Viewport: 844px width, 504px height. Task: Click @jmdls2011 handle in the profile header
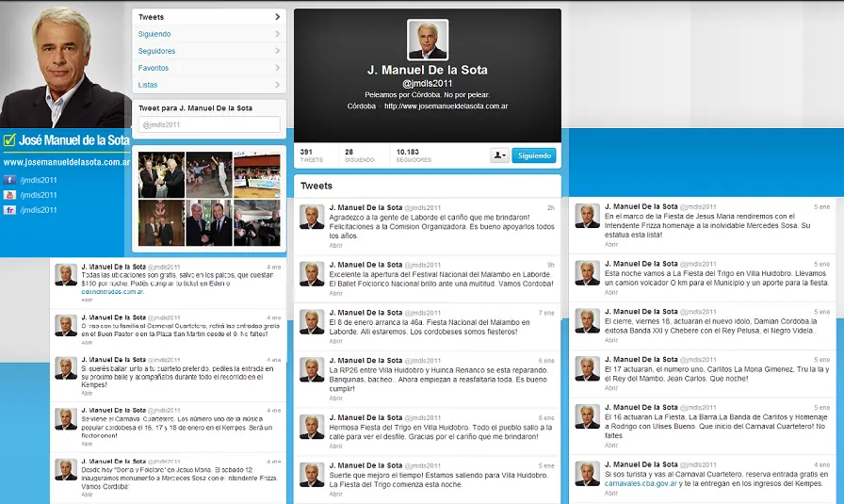[428, 84]
